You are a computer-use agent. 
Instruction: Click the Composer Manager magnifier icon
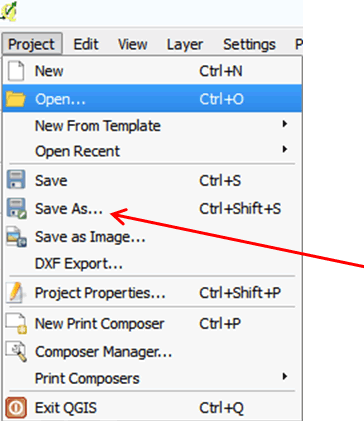click(16, 352)
